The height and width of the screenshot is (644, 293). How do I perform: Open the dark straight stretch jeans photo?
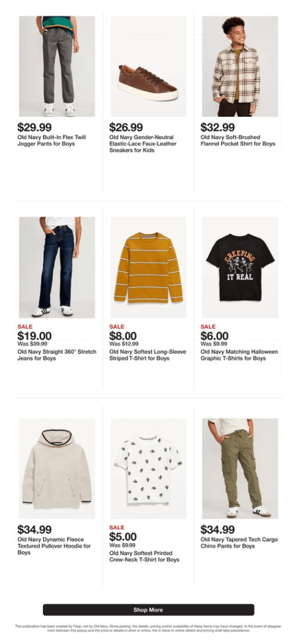pos(57,267)
